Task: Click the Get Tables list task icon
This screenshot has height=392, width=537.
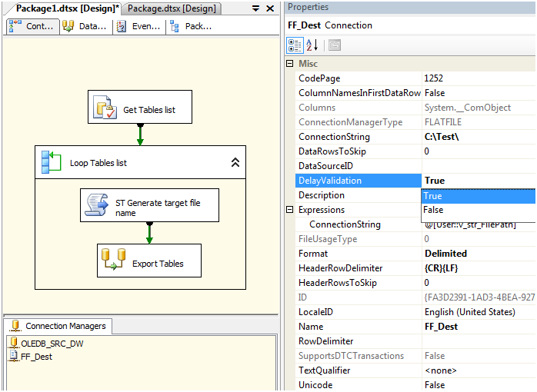Action: click(105, 107)
